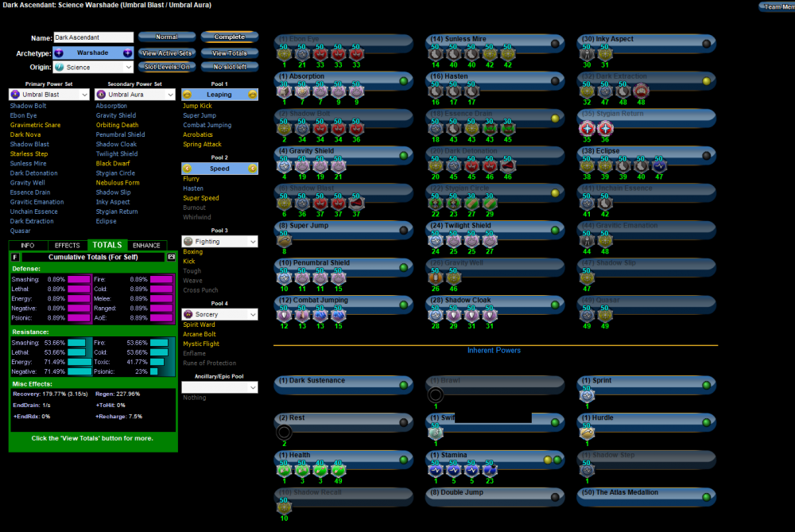This screenshot has height=532, width=795.
Task: Click the first enhancement icon under Stygian Return
Action: [588, 128]
